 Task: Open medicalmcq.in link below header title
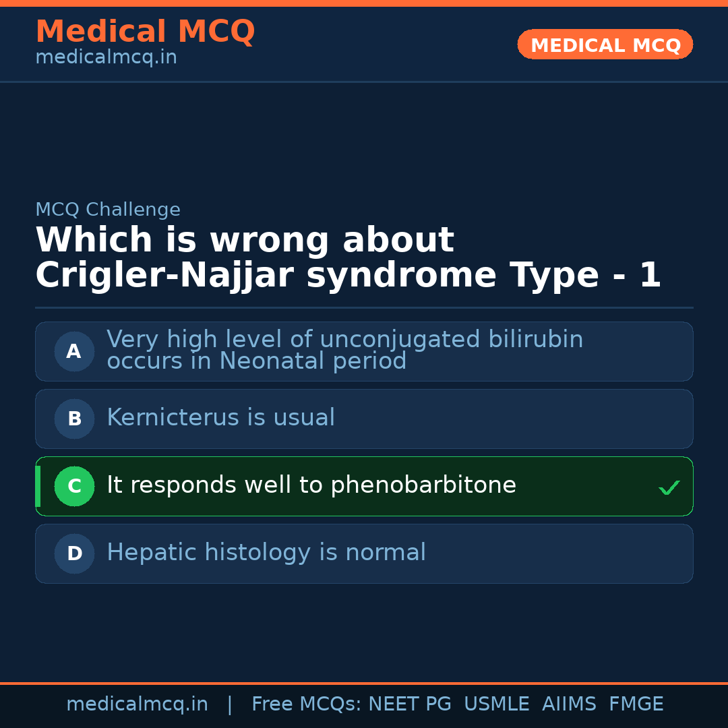106,58
